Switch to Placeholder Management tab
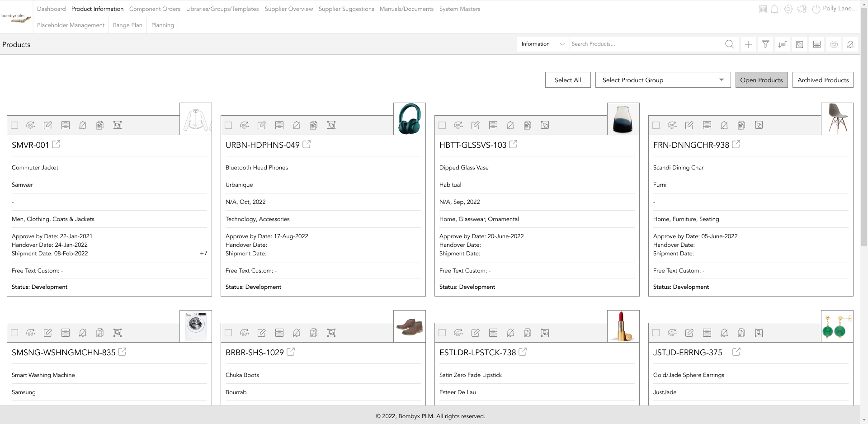The width and height of the screenshot is (868, 424). 71,25
